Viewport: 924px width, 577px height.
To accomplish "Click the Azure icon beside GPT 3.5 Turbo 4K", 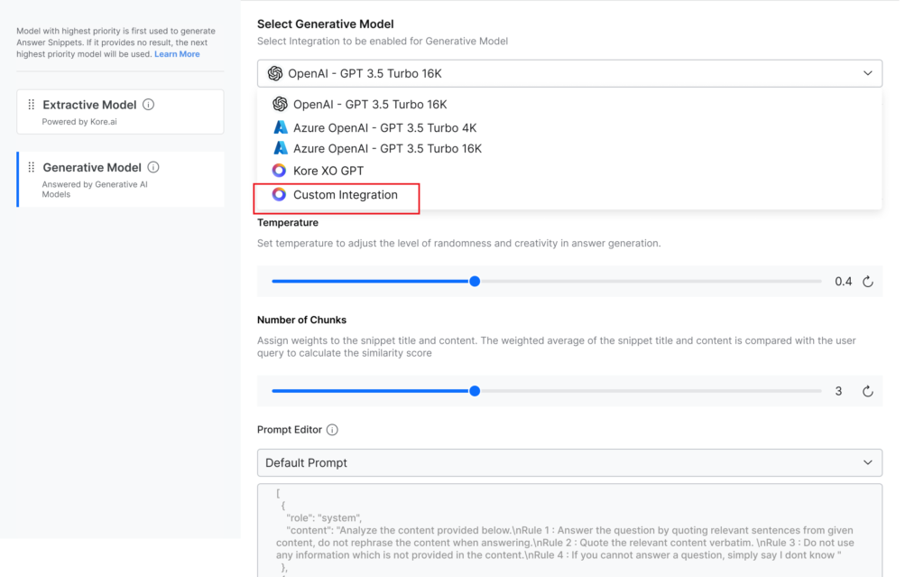I will tap(279, 127).
